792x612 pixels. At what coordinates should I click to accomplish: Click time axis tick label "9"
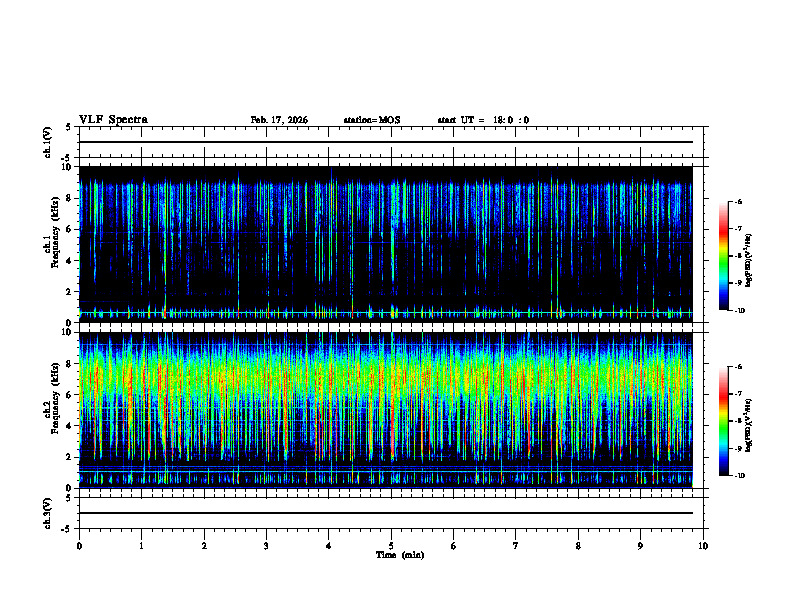tap(640, 546)
